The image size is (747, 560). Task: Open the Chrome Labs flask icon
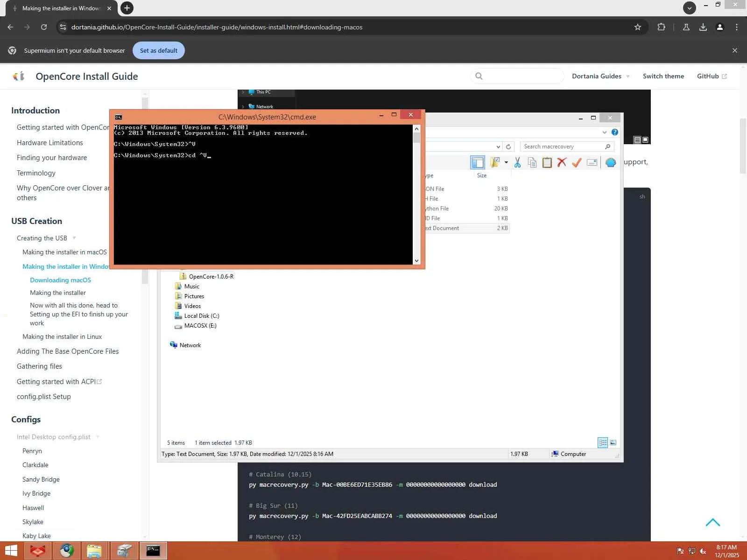point(686,27)
